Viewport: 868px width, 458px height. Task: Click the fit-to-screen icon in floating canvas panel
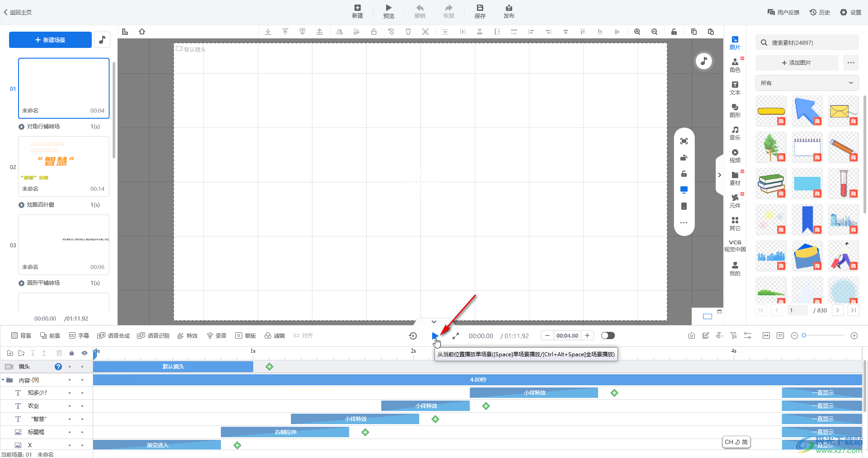(x=684, y=141)
